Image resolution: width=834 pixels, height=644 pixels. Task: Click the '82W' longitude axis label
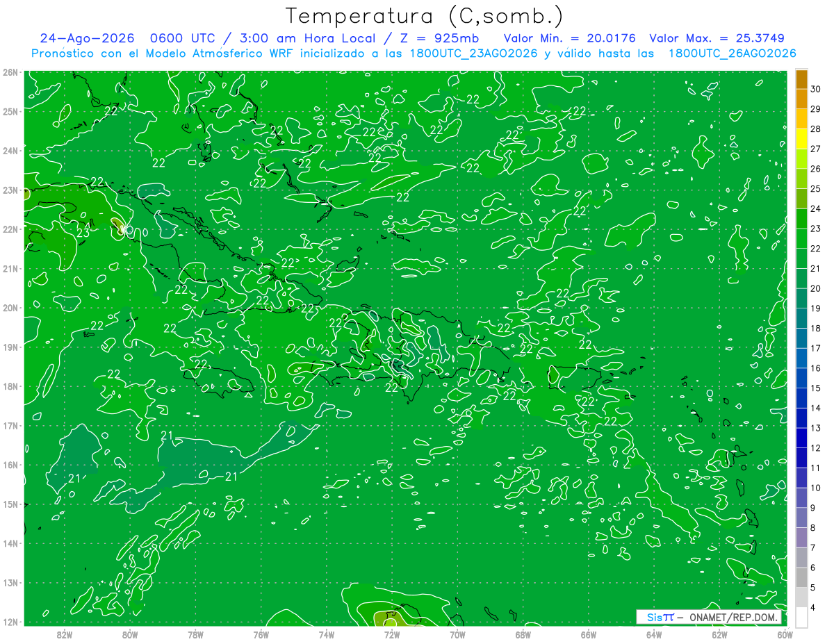65,634
